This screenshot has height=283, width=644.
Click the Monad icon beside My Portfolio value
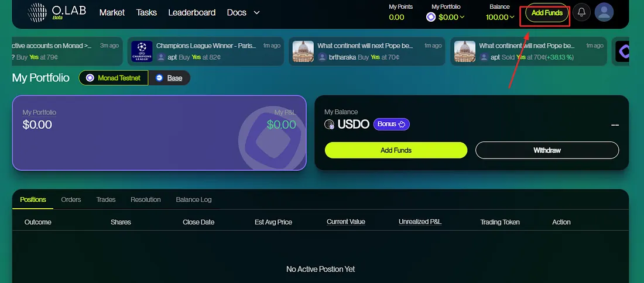431,17
